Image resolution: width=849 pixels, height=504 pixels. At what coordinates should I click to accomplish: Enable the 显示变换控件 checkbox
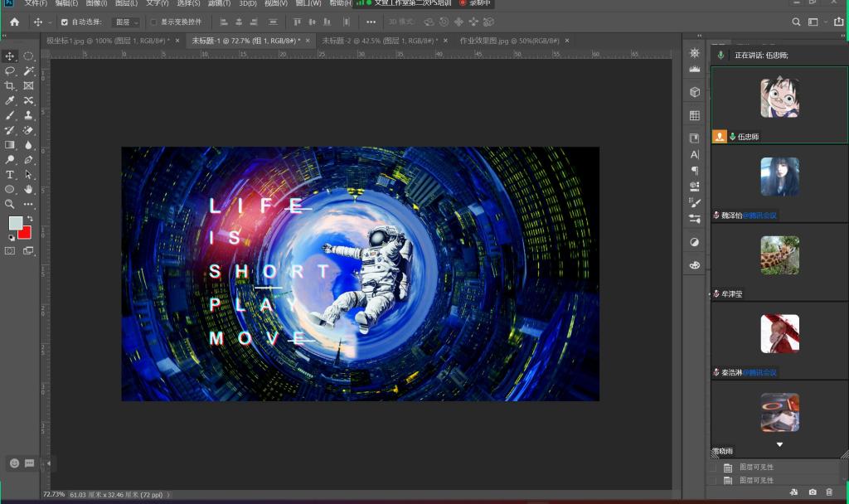click(153, 22)
